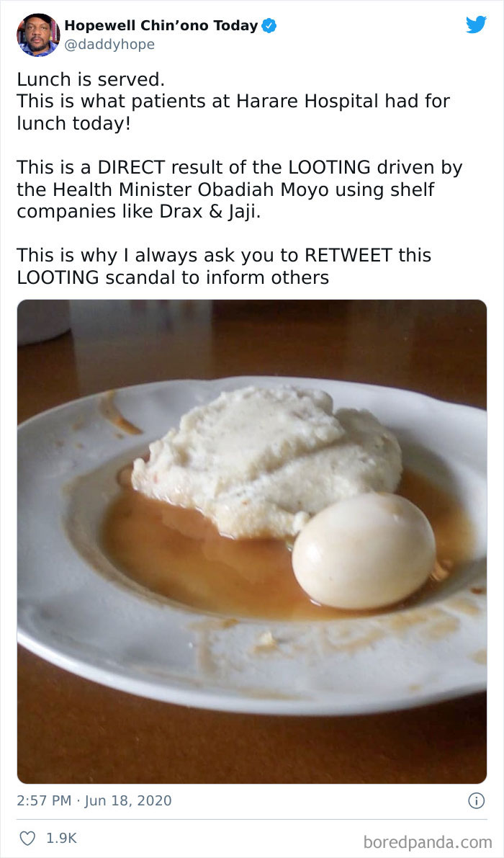Open the hospital lunch plate photo
Viewport: 504px width, 858px height.
252,541
